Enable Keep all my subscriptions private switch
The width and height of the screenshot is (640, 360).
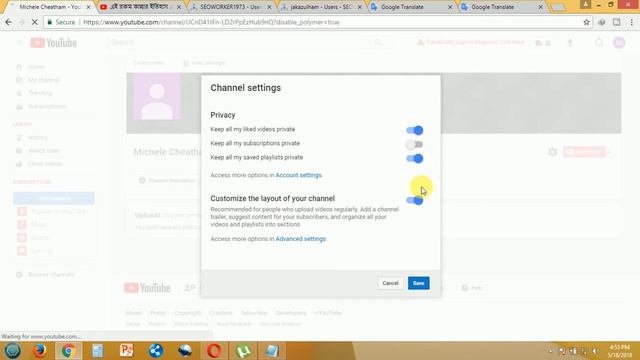[415, 144]
